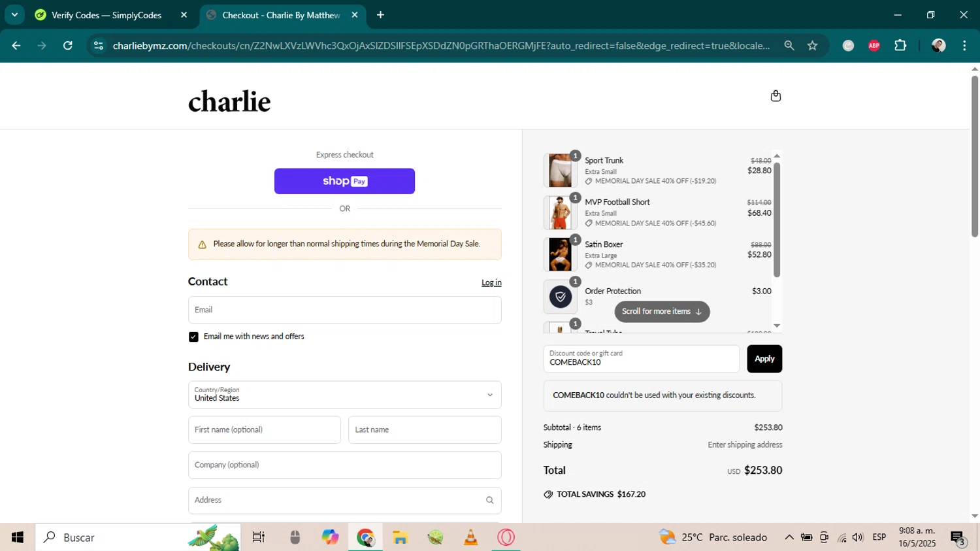Click the Apply discount button
Image resolution: width=980 pixels, height=551 pixels.
point(764,359)
